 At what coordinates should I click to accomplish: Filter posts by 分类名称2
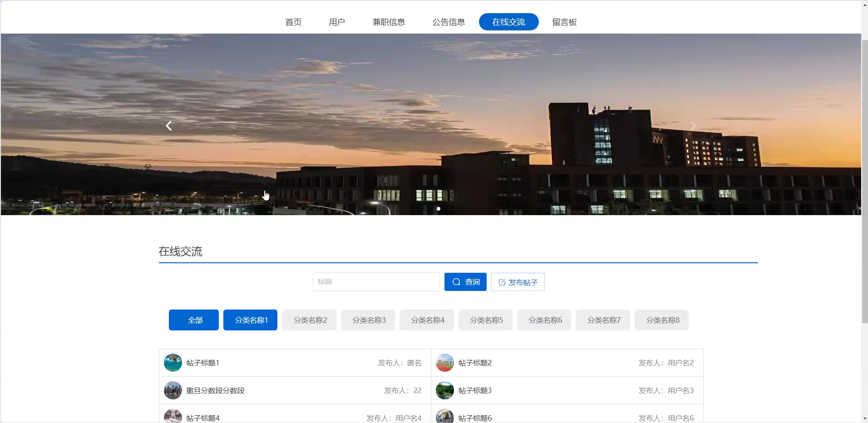[309, 320]
